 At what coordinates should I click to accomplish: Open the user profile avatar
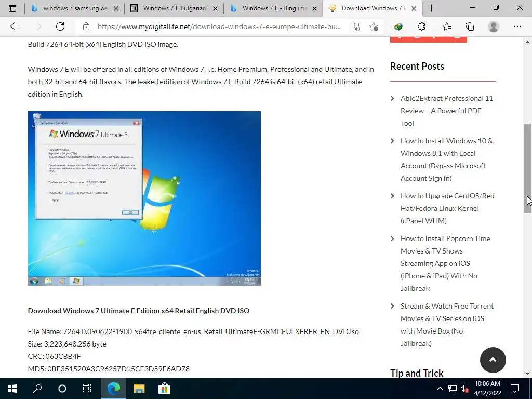point(494,26)
